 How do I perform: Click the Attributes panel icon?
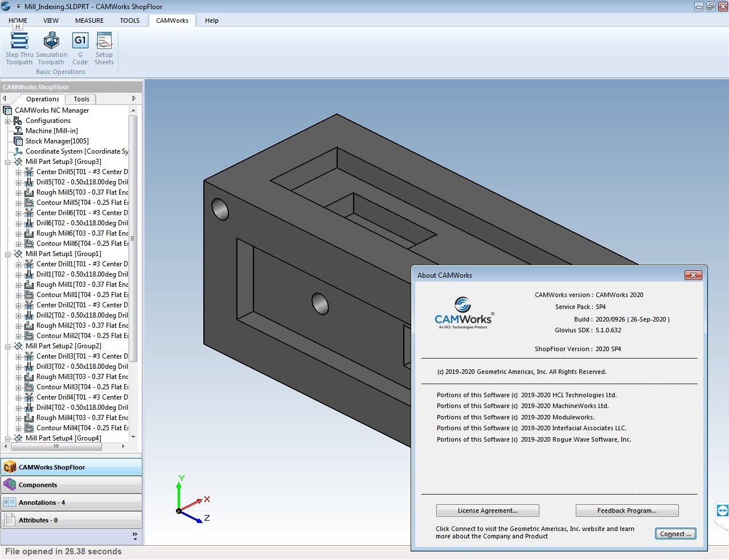[x=10, y=520]
